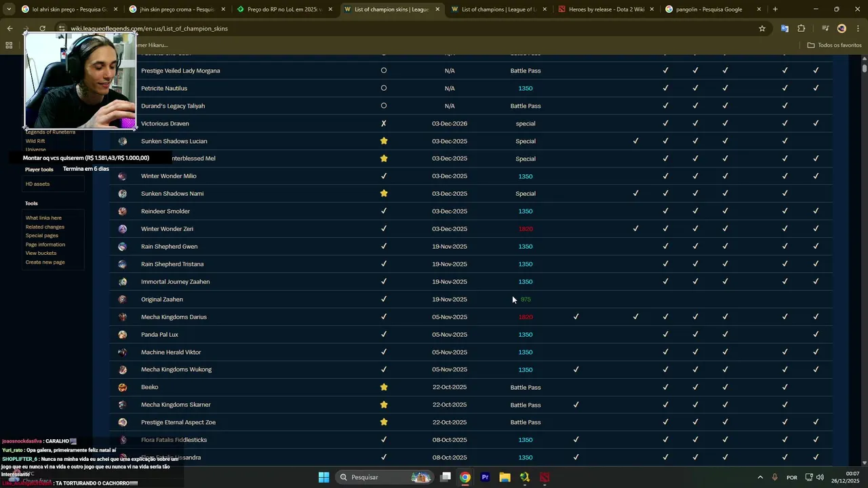Click the Mecha Kingdoms Darius champion icon
Viewport: 868px width, 488px height.
click(122, 317)
